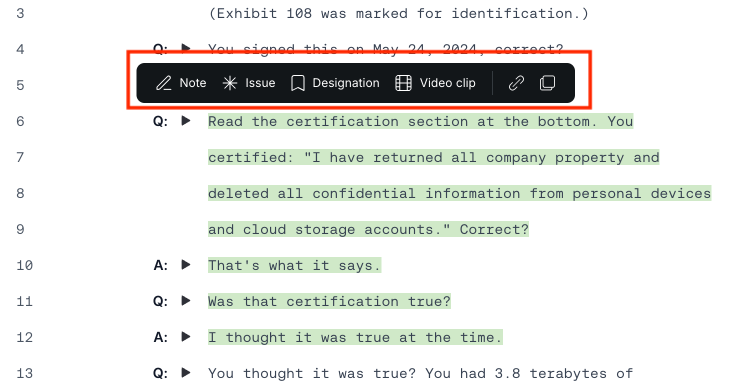Click the Q: speaker label on line 6
The width and height of the screenshot is (733, 389).
pos(160,122)
